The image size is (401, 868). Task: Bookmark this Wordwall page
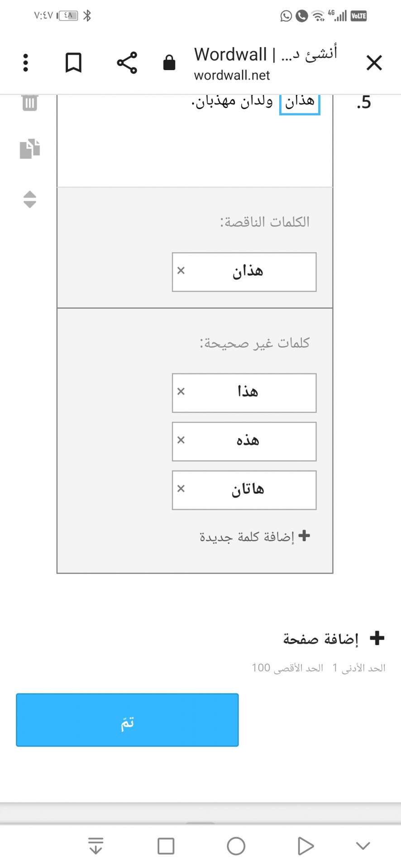73,62
